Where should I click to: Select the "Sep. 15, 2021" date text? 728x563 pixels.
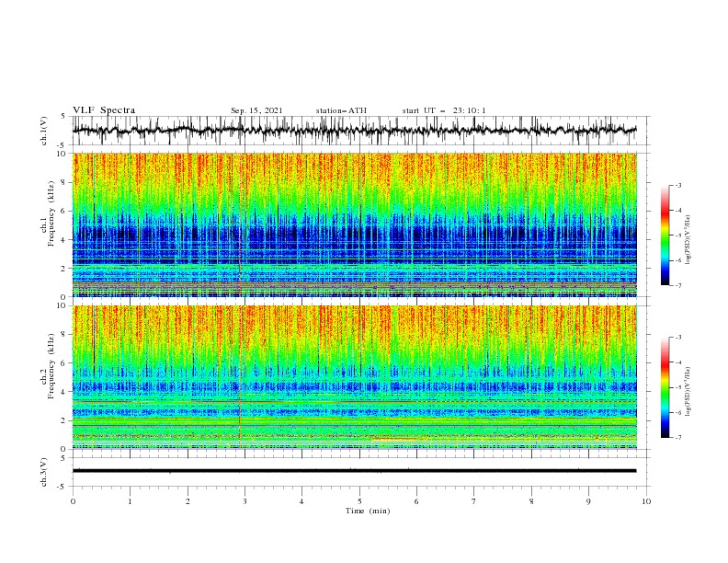point(256,110)
